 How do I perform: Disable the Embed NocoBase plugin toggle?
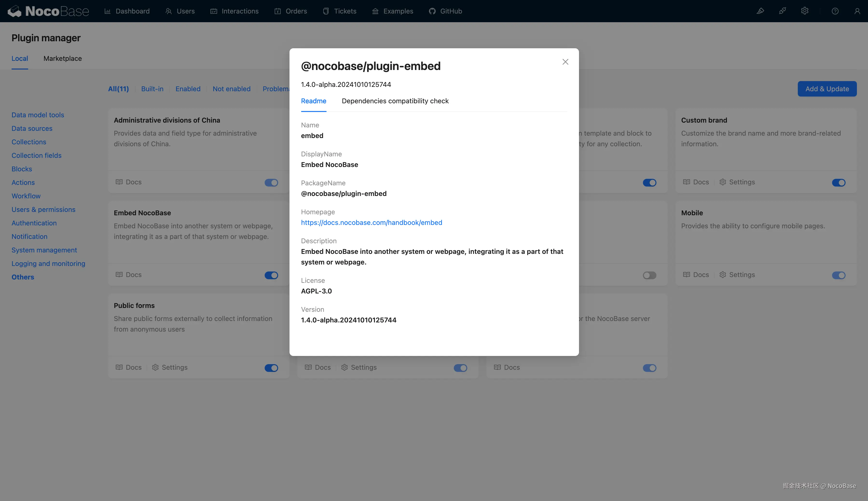pos(271,275)
